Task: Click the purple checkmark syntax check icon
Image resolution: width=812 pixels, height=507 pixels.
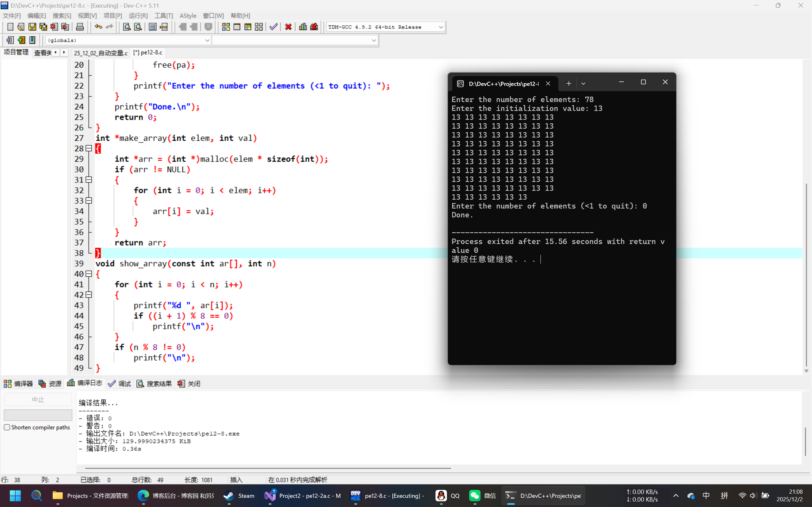Action: coord(273,27)
